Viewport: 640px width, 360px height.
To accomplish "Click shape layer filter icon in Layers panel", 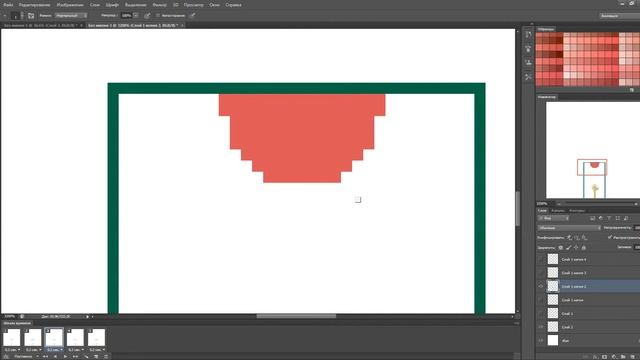I will pyautogui.click(x=618, y=218).
